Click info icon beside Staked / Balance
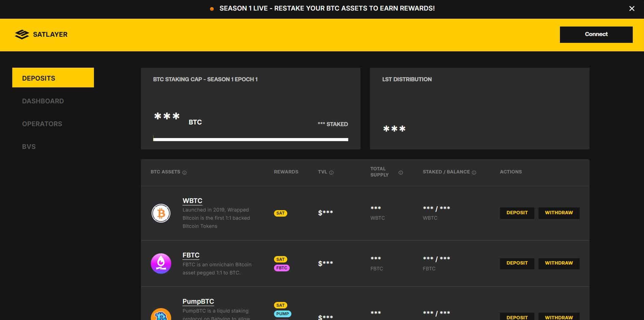The width and height of the screenshot is (644, 320). pos(474,172)
